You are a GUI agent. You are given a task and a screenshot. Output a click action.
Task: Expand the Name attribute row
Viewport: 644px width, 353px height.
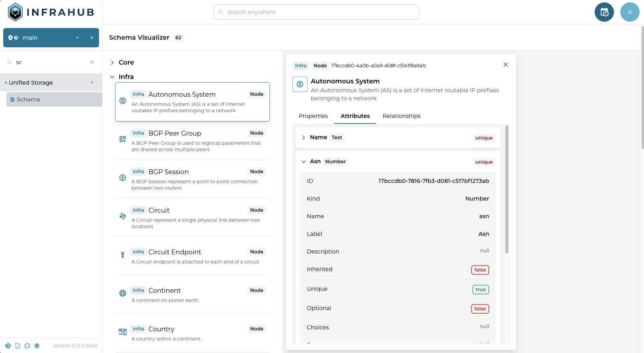(304, 138)
